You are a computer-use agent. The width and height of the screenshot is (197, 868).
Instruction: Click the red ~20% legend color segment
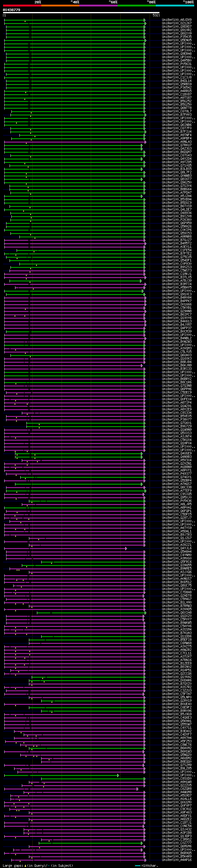tap(22, 6)
